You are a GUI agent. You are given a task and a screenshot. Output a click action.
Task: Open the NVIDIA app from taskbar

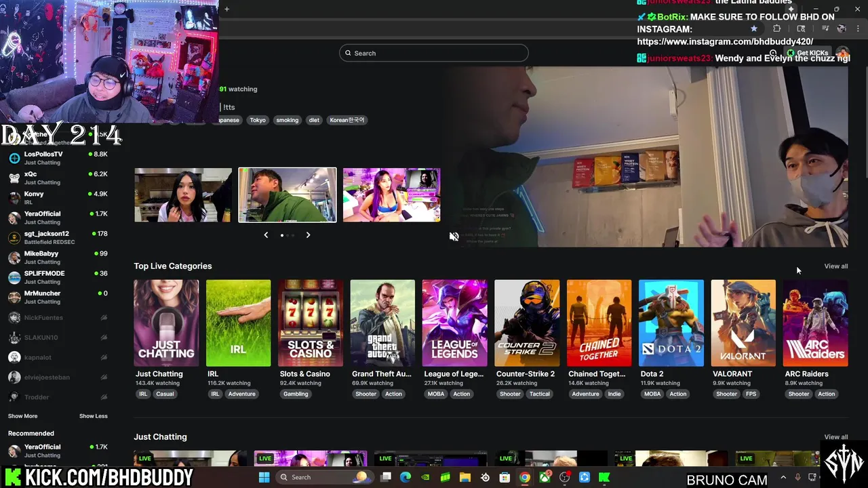tap(425, 477)
